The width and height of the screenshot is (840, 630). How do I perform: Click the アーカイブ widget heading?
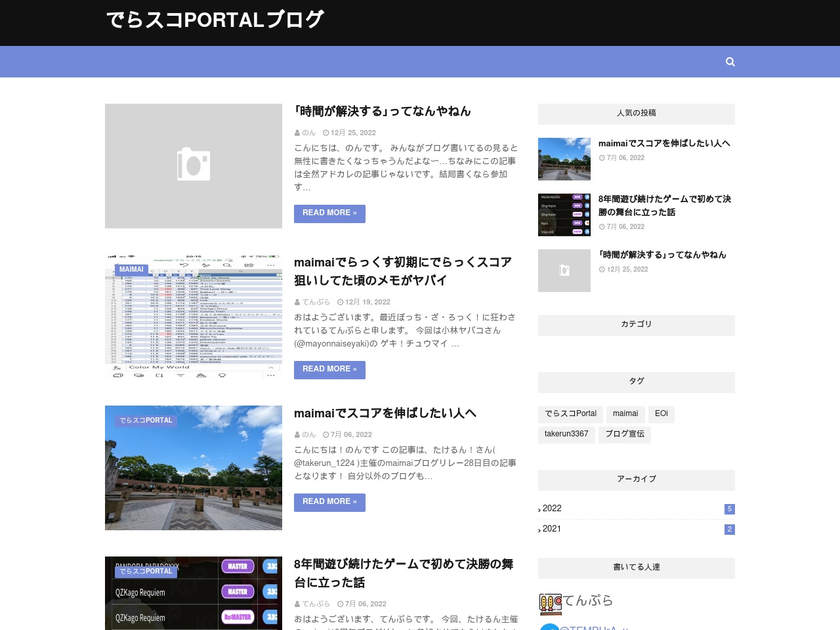tap(637, 479)
